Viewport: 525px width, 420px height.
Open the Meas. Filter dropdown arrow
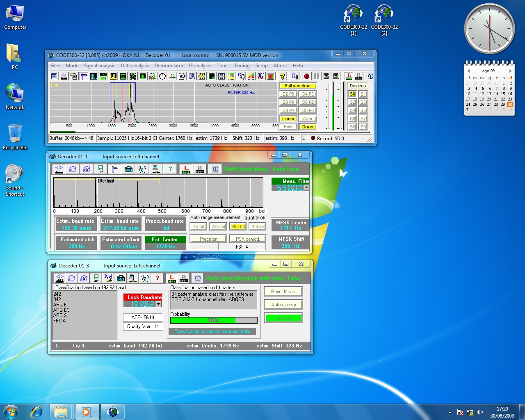click(306, 187)
